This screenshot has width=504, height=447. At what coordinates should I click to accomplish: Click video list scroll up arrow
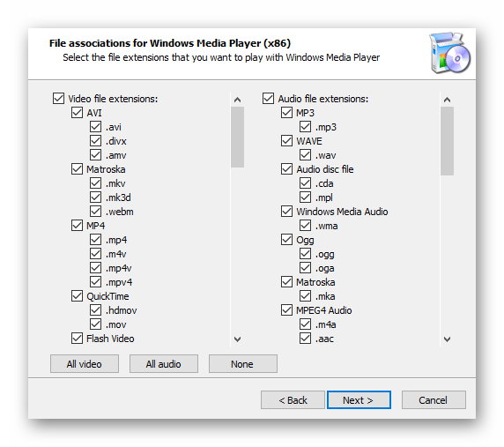click(238, 100)
